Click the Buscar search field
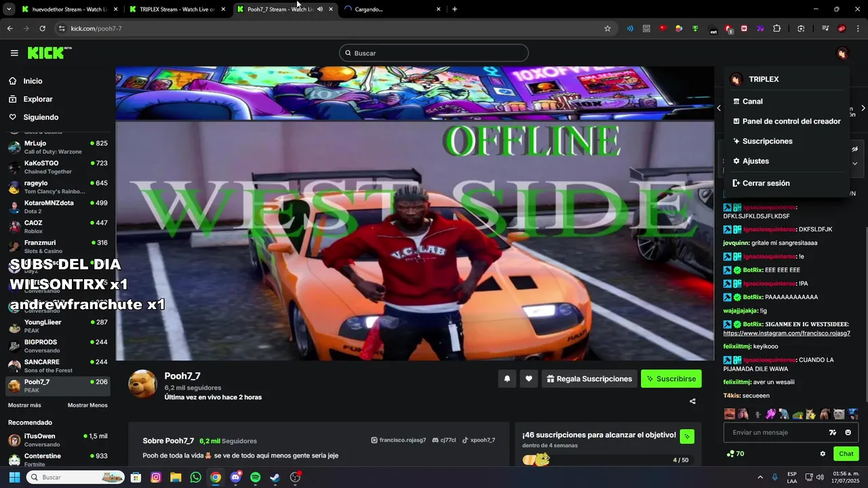 (434, 53)
